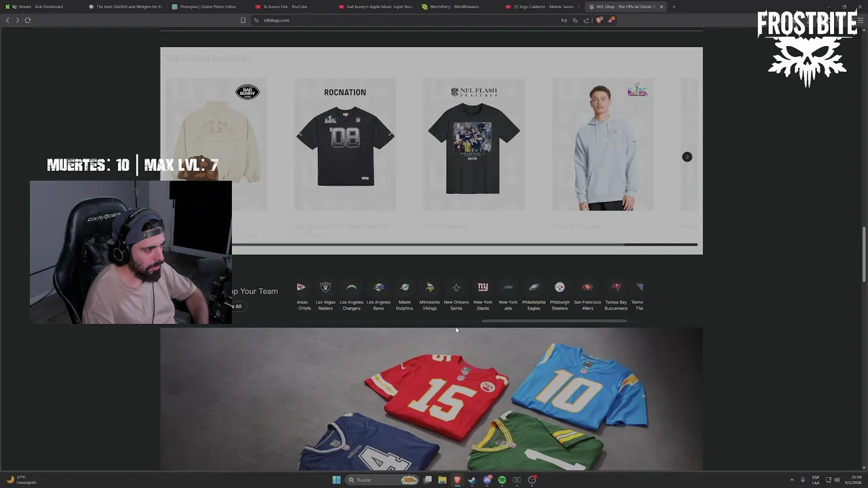Close the NFL Shop tab

point(661,7)
